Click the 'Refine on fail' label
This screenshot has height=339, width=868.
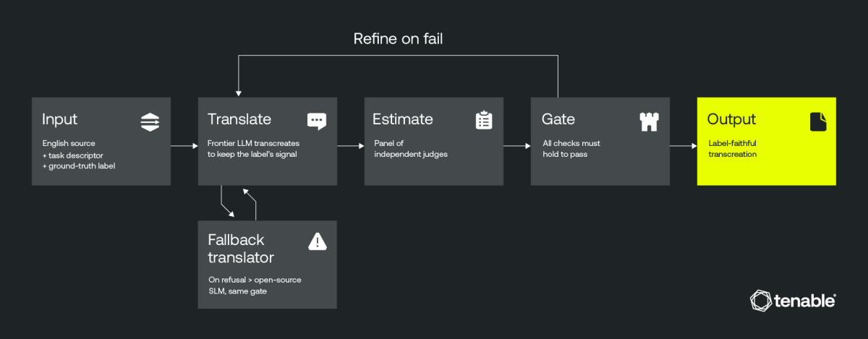tap(398, 39)
